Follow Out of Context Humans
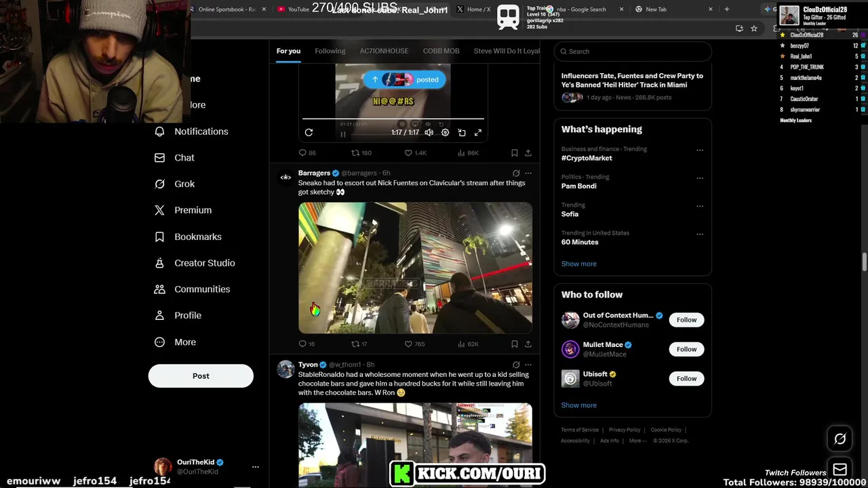The height and width of the screenshot is (488, 868). [x=686, y=320]
